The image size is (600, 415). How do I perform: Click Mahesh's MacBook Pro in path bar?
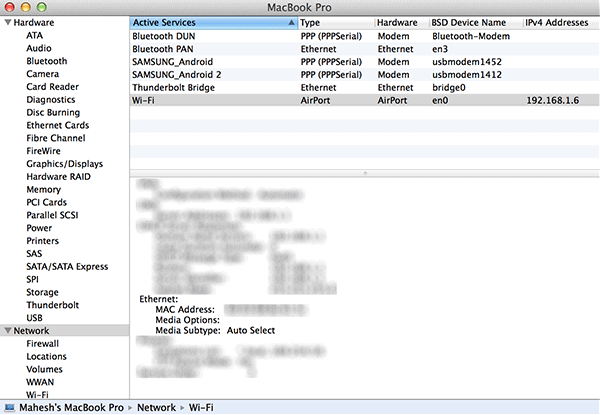[72, 408]
